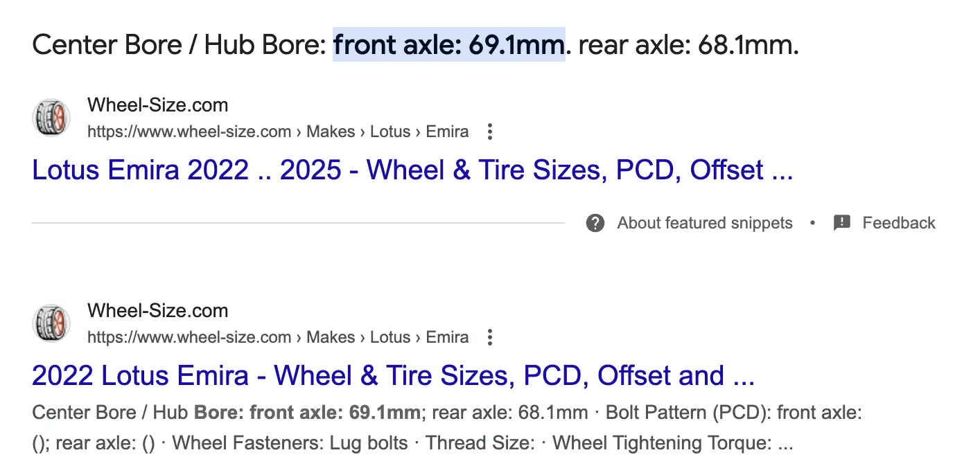Click "Wheel Tightening Torque" text in second result
980x475 pixels.
coord(661,443)
